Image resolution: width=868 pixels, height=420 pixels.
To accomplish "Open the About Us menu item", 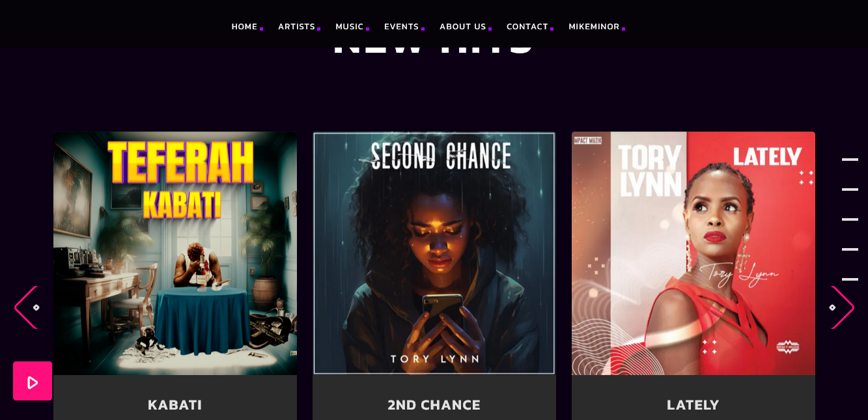I will tap(463, 27).
